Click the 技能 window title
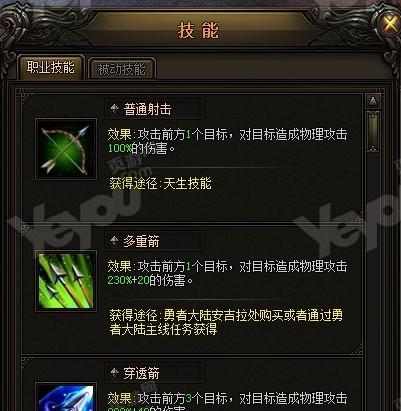401x411 pixels. click(198, 30)
